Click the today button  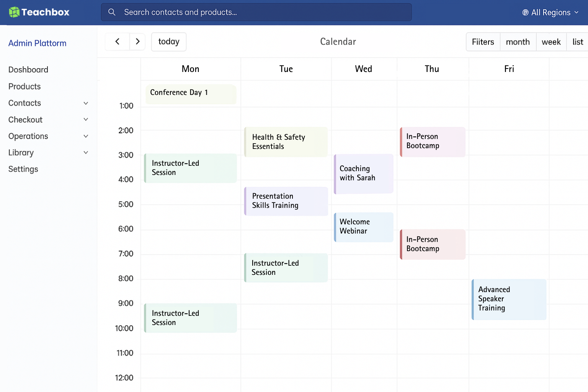pos(168,42)
